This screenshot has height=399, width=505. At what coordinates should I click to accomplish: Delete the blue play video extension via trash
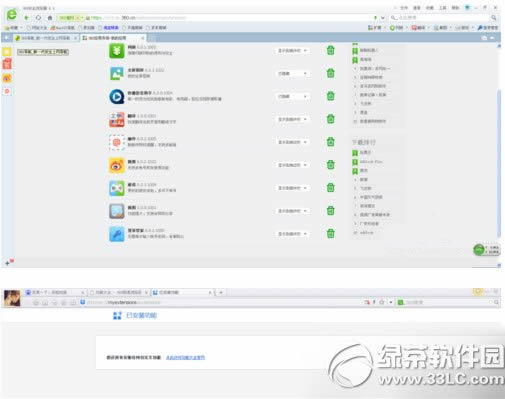330,96
